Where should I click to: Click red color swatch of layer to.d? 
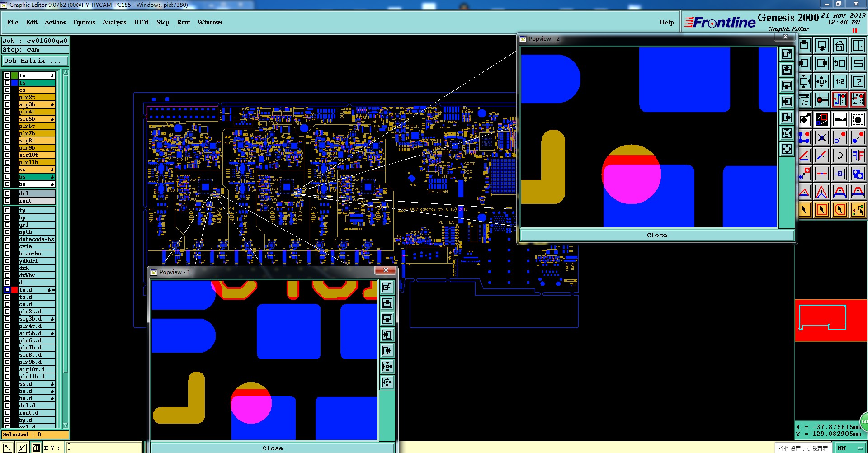click(14, 290)
